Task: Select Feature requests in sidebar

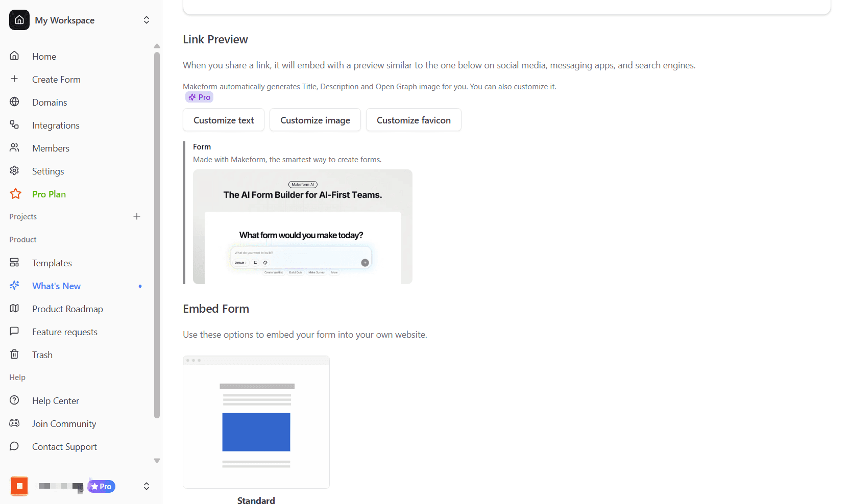Action: 64,331
